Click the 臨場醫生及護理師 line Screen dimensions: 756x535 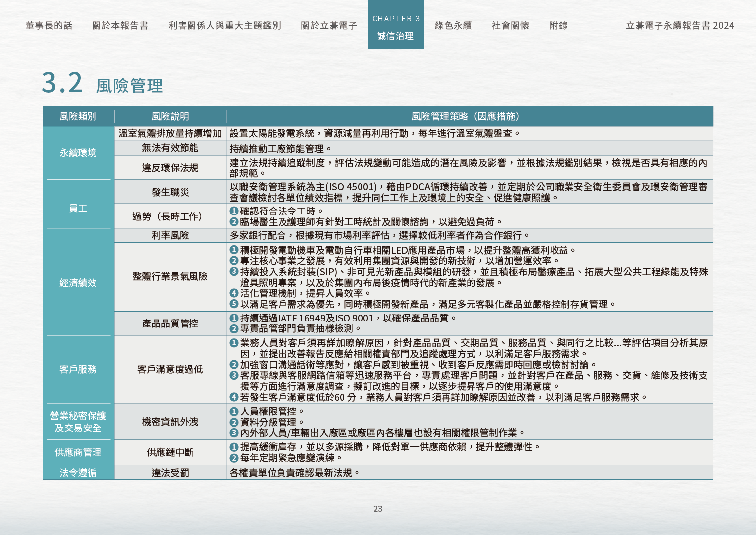click(x=367, y=222)
